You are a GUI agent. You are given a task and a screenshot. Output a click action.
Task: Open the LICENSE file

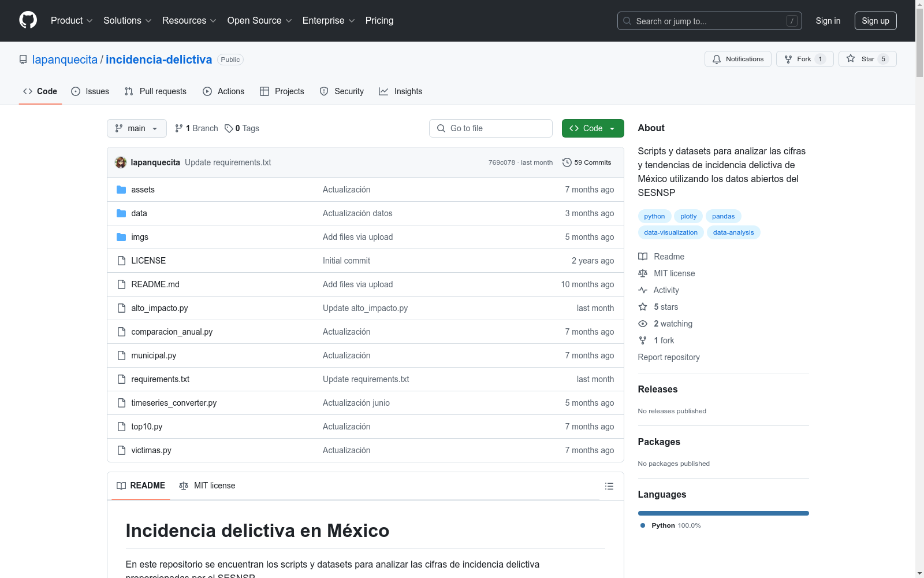(148, 261)
